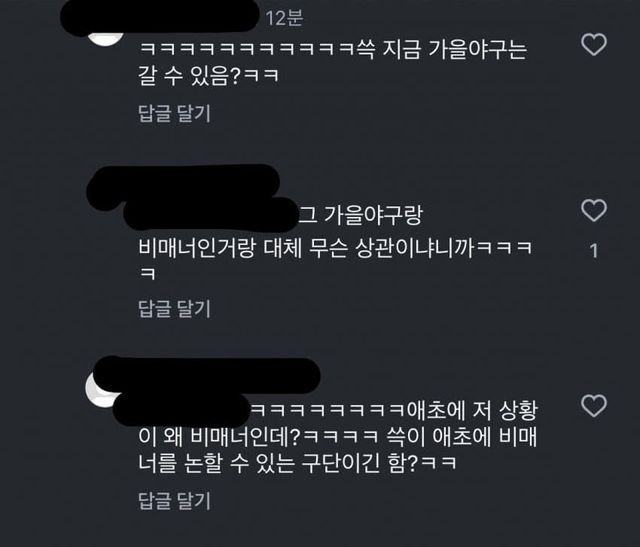Select the line 비매너인거랑 대체 무슨 상관이냐니까
Viewport: 640px width, 547px height.
306,248
